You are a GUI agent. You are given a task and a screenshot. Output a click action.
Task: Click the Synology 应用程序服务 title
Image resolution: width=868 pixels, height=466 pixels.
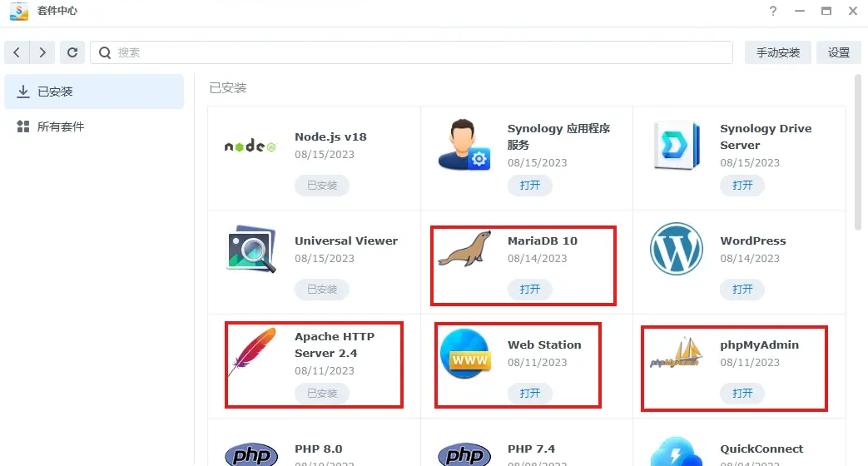tap(558, 136)
